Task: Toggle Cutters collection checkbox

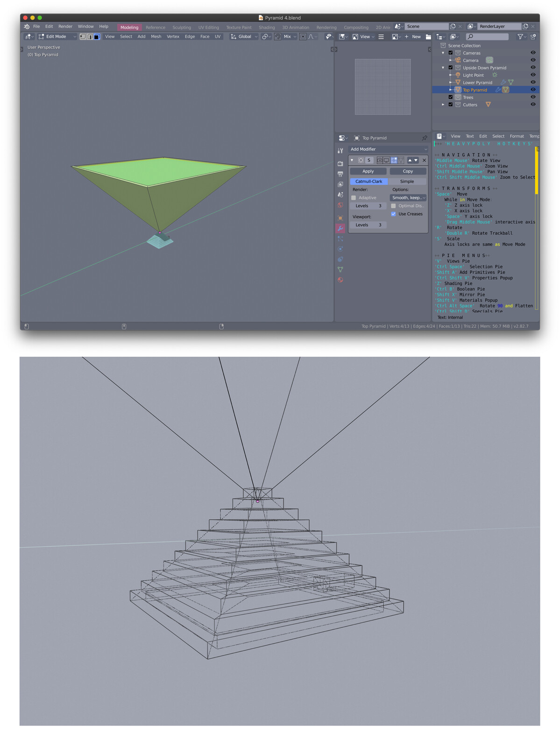Action: point(451,105)
